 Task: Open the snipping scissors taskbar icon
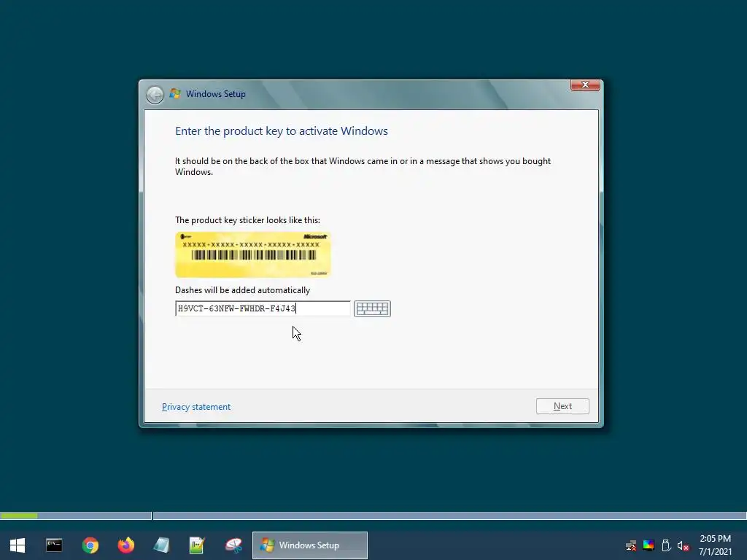[233, 545]
